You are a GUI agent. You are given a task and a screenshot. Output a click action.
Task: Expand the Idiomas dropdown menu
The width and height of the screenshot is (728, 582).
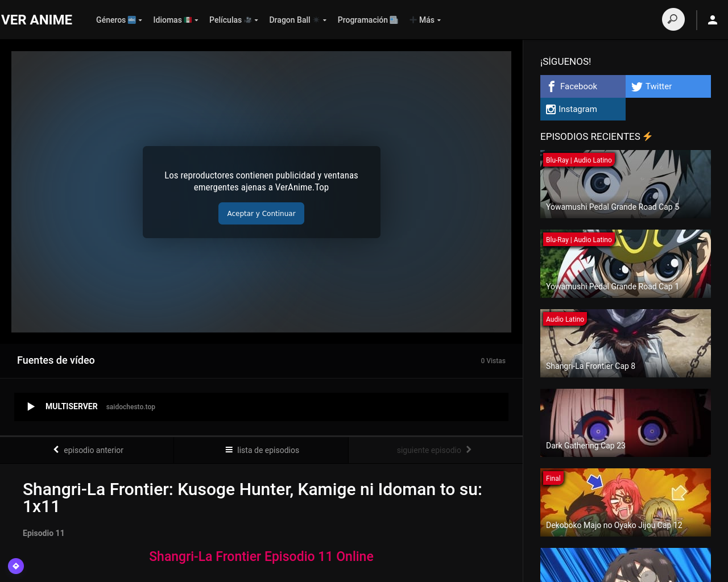tap(176, 20)
